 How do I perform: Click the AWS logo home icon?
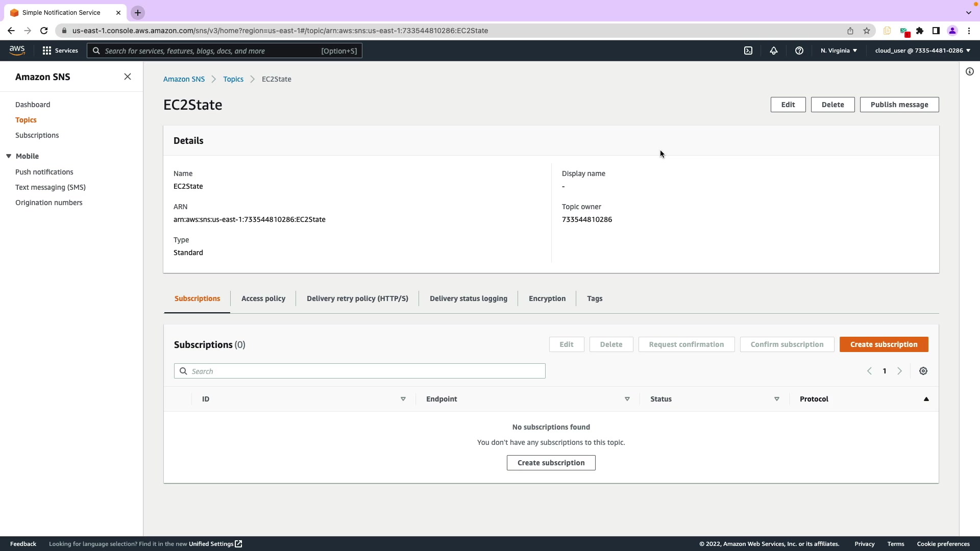(17, 51)
